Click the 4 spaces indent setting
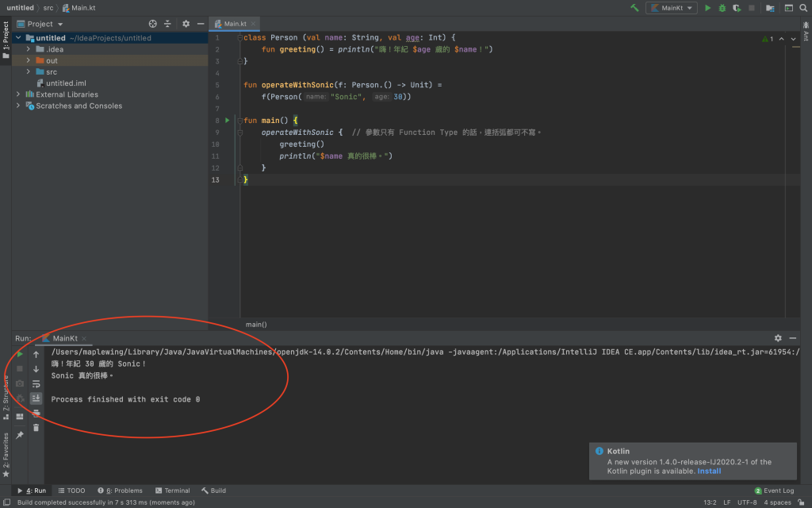 point(777,502)
